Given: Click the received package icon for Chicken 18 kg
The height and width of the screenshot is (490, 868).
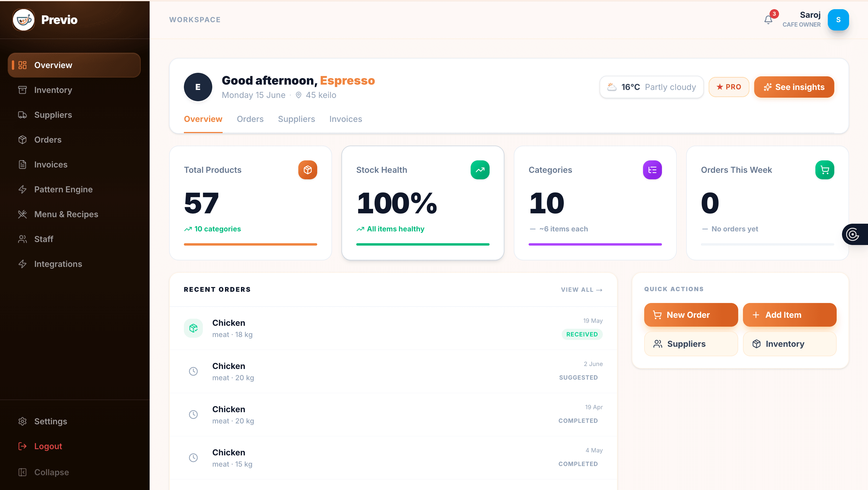Looking at the screenshot, I should click(193, 328).
